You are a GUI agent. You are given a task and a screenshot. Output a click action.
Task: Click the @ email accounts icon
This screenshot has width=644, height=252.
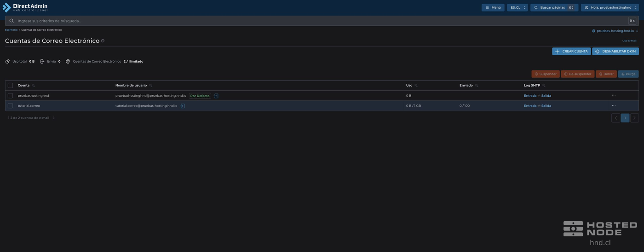(68, 61)
